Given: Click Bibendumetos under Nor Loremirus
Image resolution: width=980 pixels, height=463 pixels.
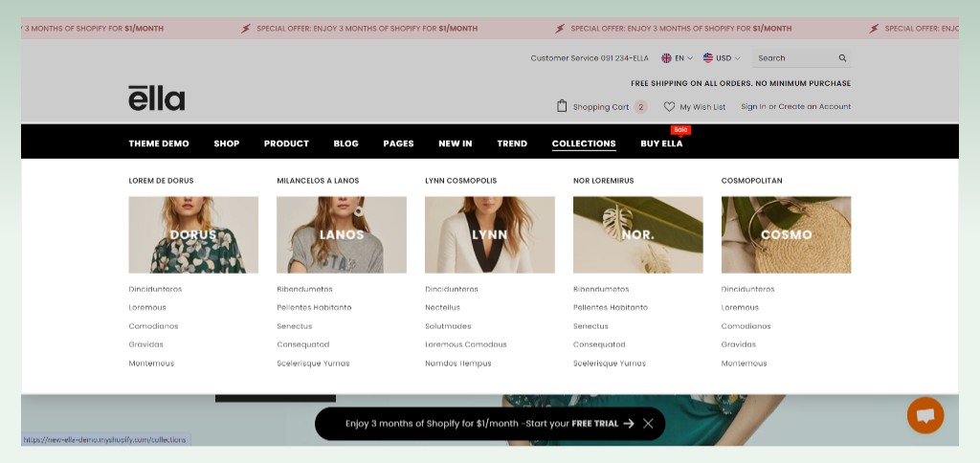Looking at the screenshot, I should (x=601, y=289).
